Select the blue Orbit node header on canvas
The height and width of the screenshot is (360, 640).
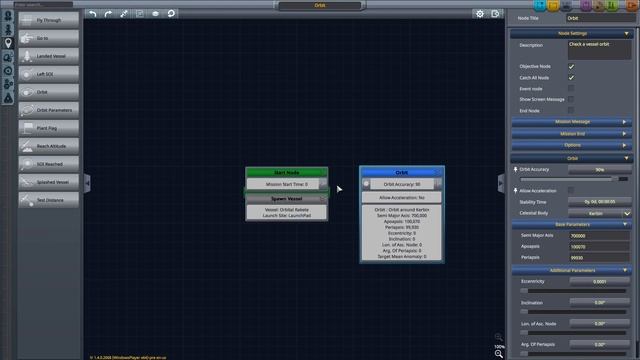[x=402, y=173]
